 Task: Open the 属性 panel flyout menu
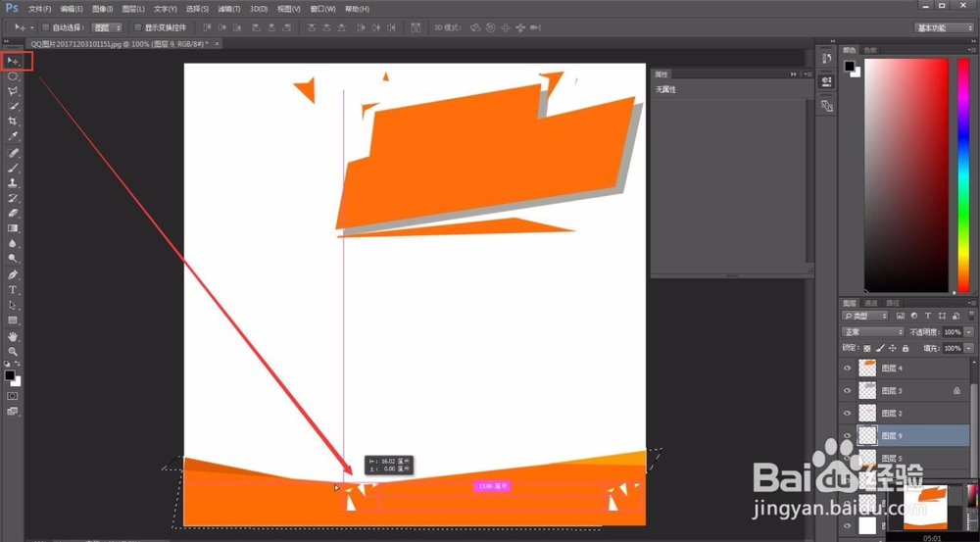808,74
